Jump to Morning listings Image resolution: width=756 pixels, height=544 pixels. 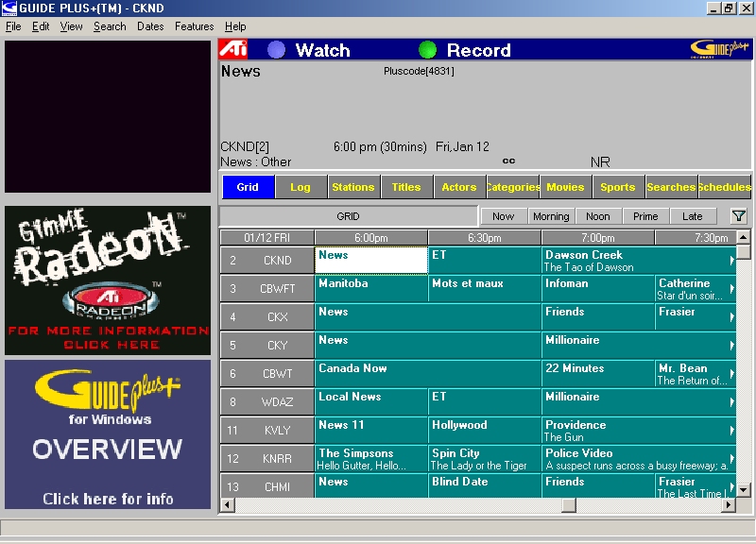click(551, 216)
